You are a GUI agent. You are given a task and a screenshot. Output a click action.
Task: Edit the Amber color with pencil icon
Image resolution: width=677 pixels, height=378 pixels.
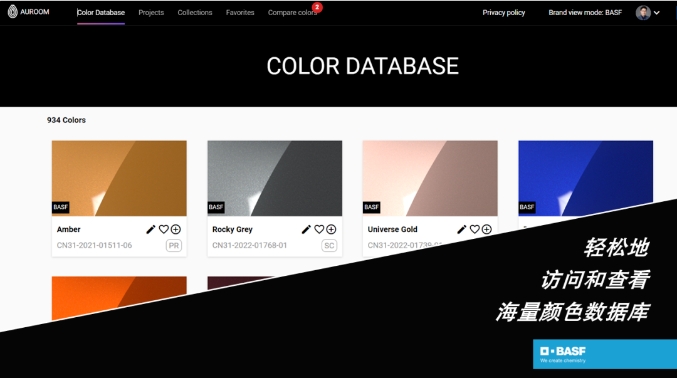pyautogui.click(x=151, y=229)
